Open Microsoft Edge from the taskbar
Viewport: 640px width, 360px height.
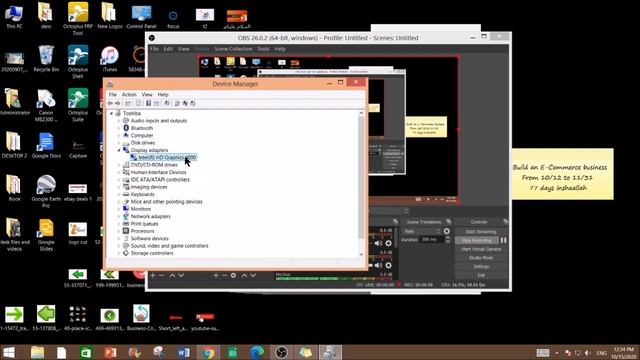pos(257,352)
